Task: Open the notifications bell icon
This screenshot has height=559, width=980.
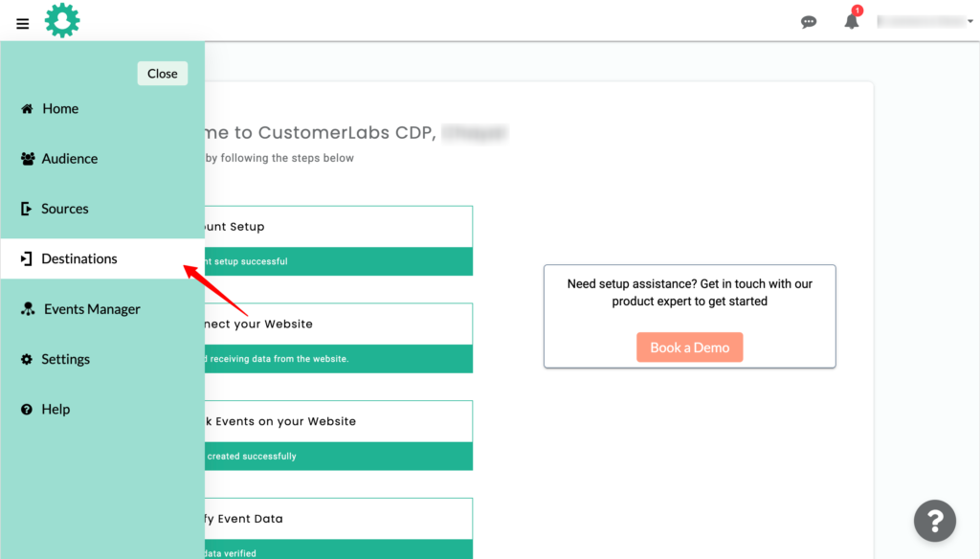Action: tap(852, 21)
